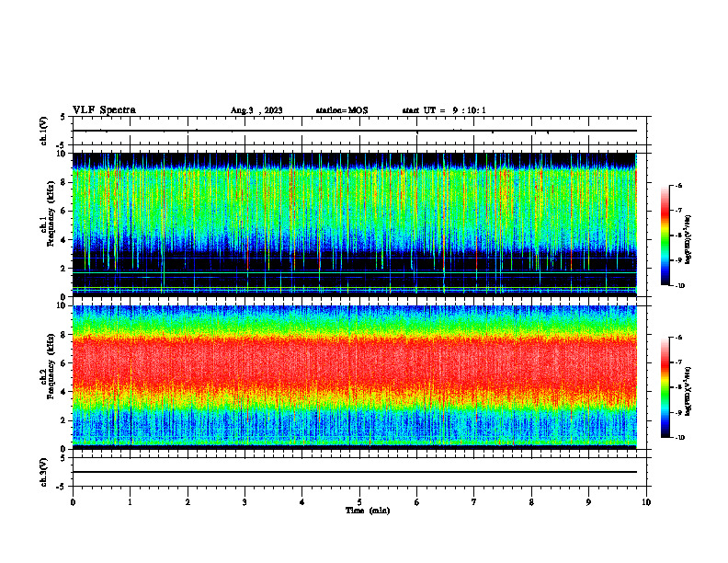Click time axis tick label '1'
Image resolution: width=728 pixels, height=563 pixels.
tap(131, 502)
